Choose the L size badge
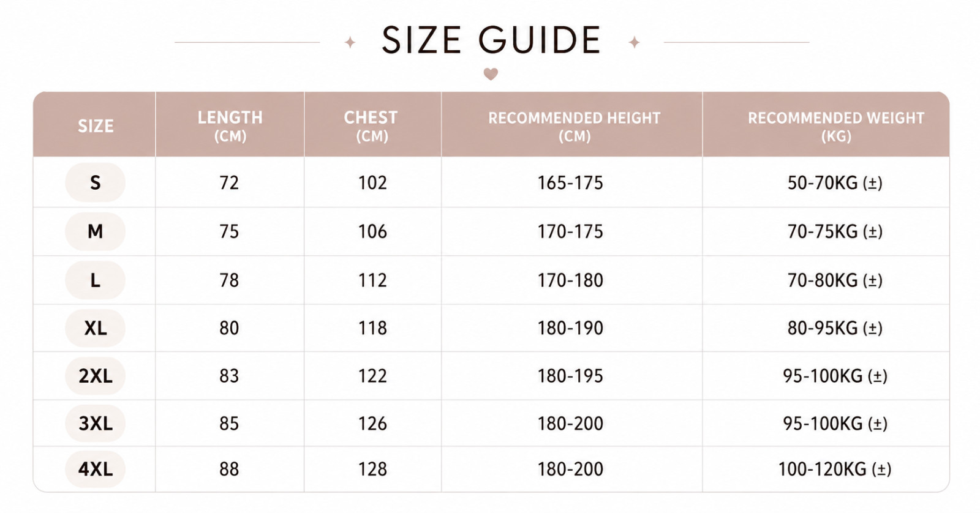Image resolution: width=980 pixels, height=513 pixels. coord(95,280)
